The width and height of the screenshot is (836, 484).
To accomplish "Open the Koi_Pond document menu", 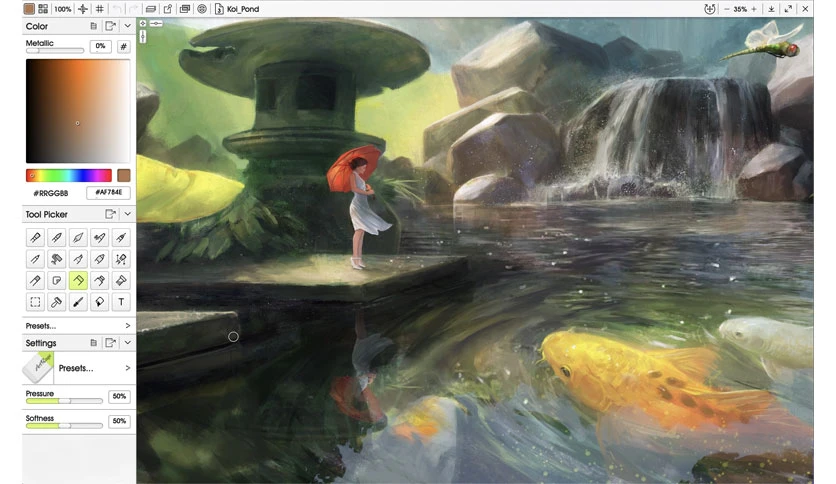I will [x=237, y=9].
